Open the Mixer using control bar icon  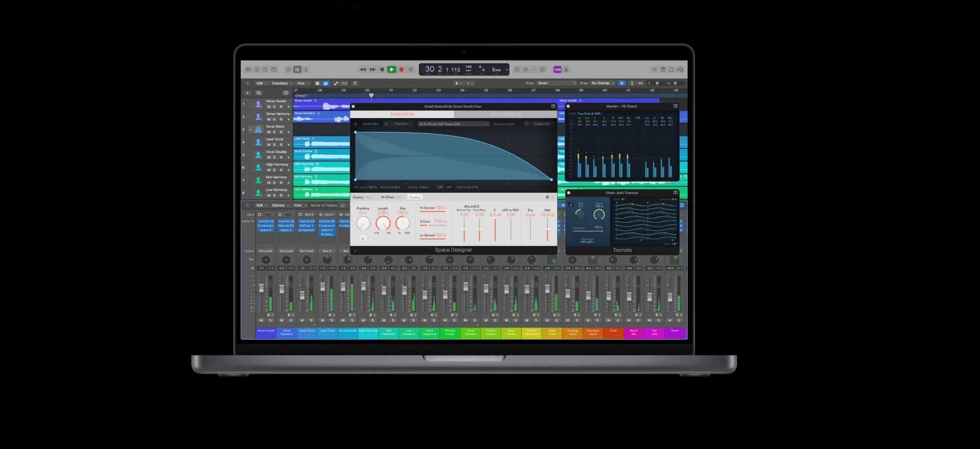[297, 69]
